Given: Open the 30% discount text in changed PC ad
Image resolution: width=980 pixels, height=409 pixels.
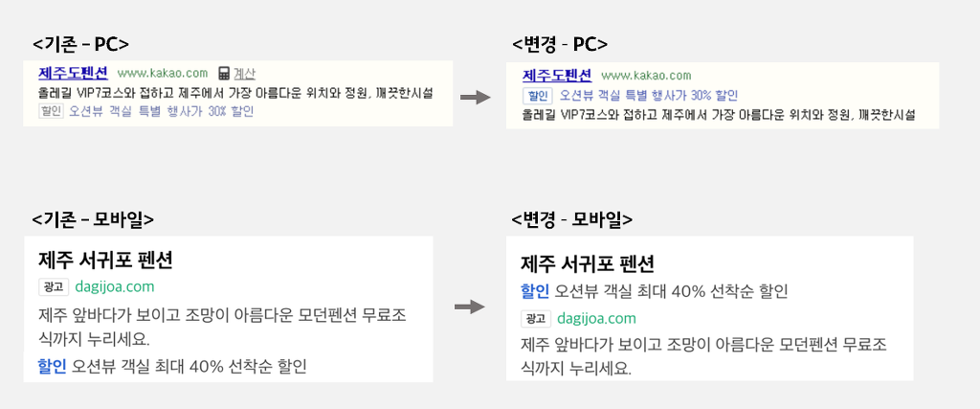Looking at the screenshot, I should [x=649, y=96].
